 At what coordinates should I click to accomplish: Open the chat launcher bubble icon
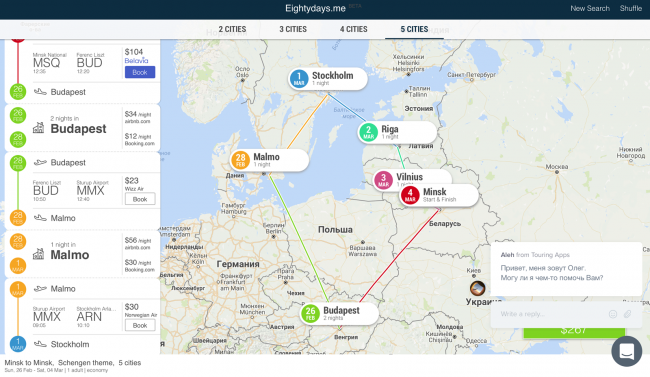[x=626, y=351]
